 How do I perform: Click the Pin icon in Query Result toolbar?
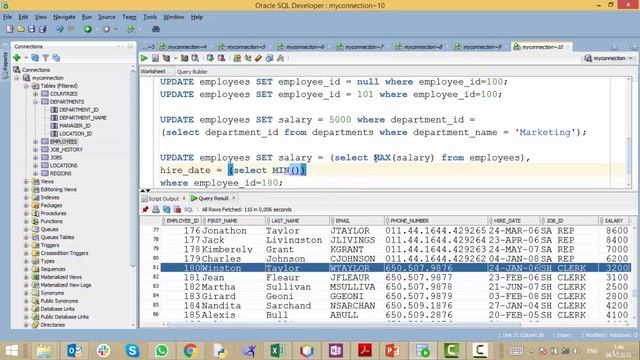click(x=145, y=209)
